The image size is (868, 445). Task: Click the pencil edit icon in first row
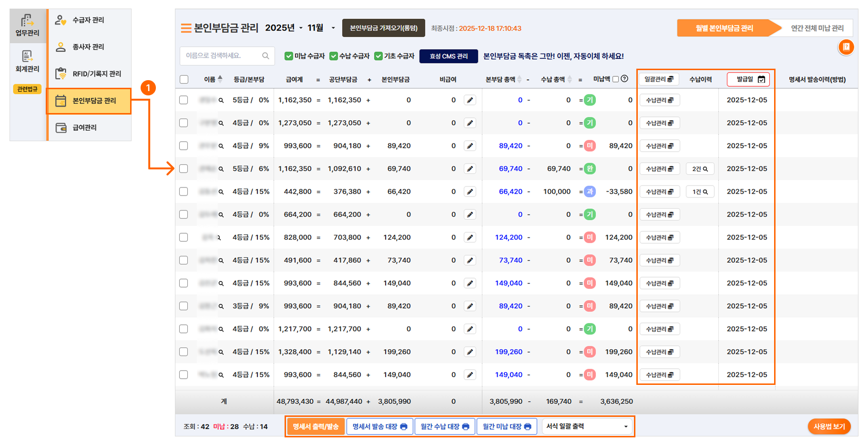pos(470,100)
